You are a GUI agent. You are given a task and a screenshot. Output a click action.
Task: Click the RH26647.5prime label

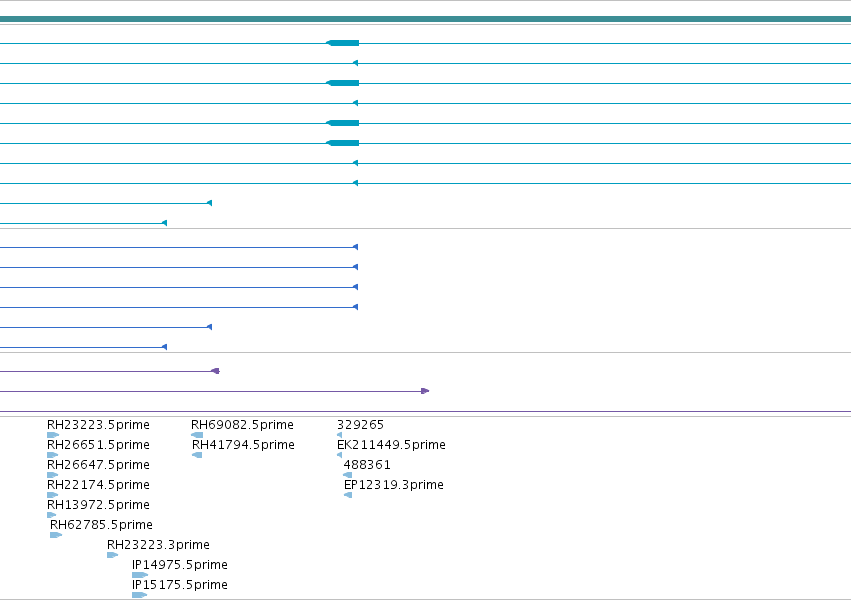98,465
